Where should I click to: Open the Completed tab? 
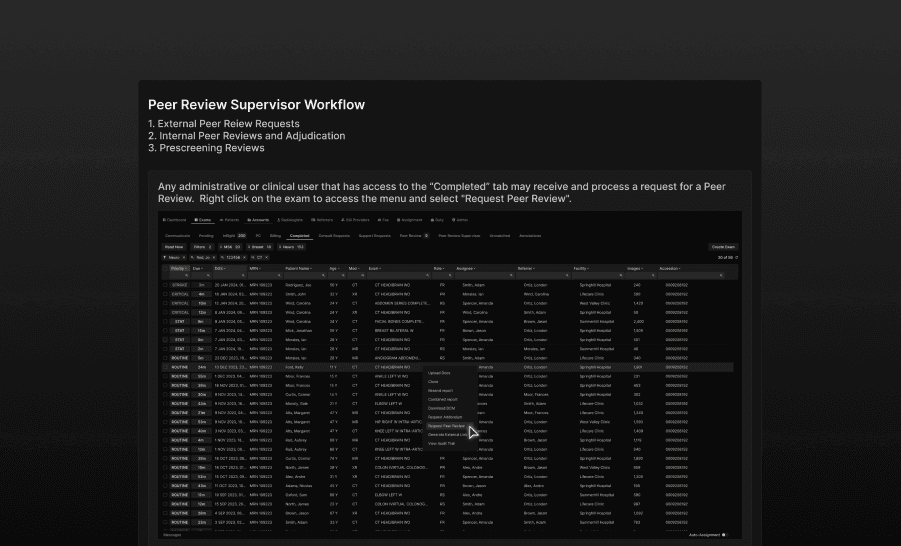(x=299, y=236)
